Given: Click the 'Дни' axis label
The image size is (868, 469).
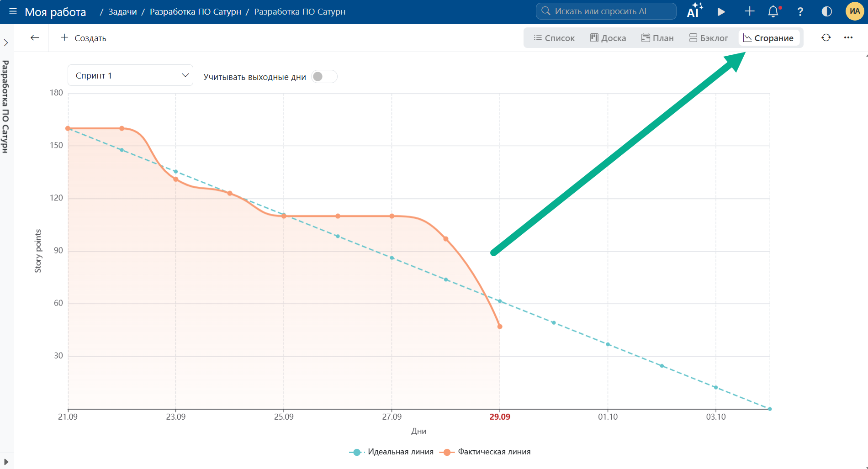Looking at the screenshot, I should 419,431.
